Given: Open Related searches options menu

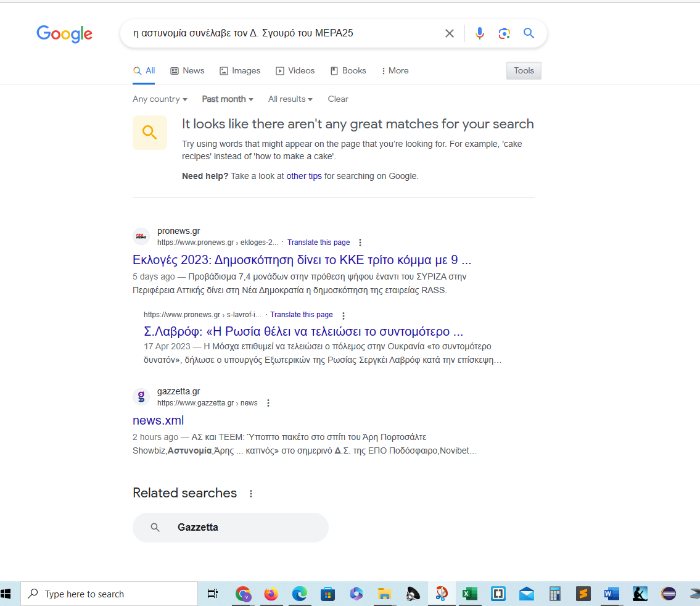Looking at the screenshot, I should tap(251, 494).
